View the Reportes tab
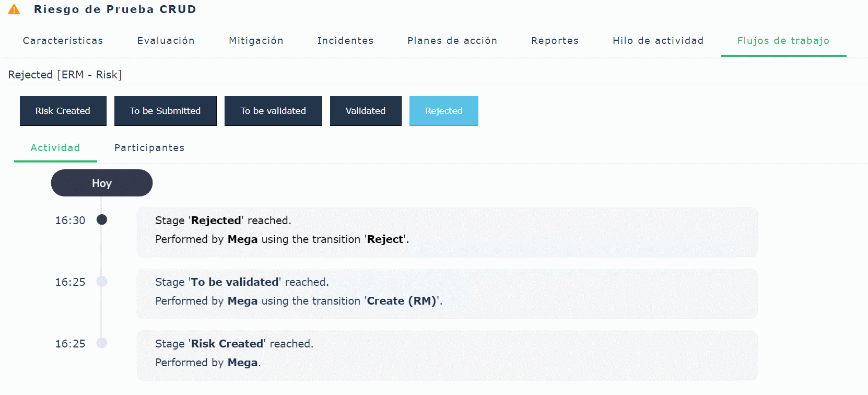The image size is (868, 395). coord(555,41)
